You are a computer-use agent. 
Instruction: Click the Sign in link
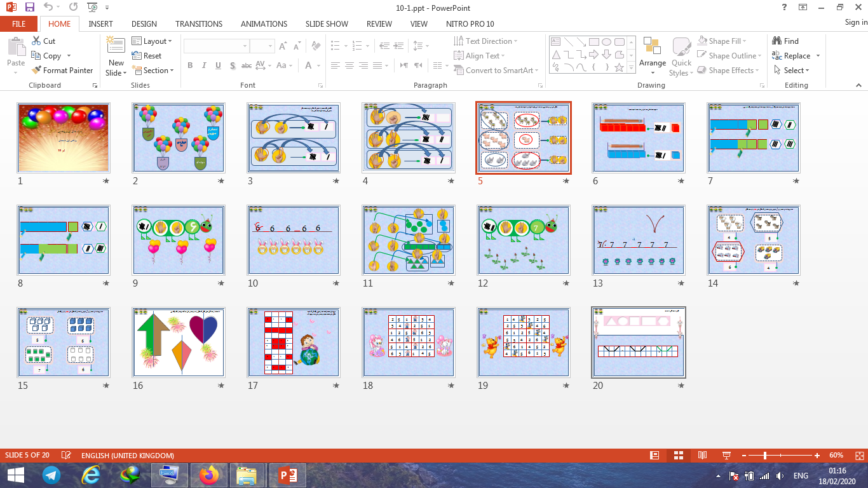[855, 23]
